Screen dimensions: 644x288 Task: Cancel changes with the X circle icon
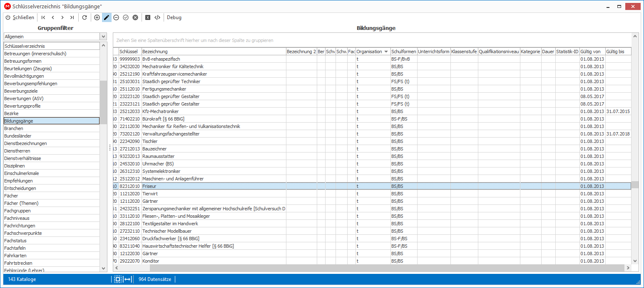point(135,17)
